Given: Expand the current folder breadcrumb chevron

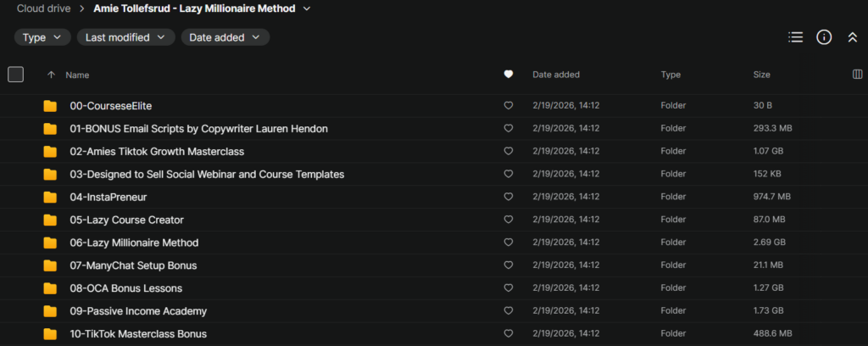Looking at the screenshot, I should [x=306, y=8].
